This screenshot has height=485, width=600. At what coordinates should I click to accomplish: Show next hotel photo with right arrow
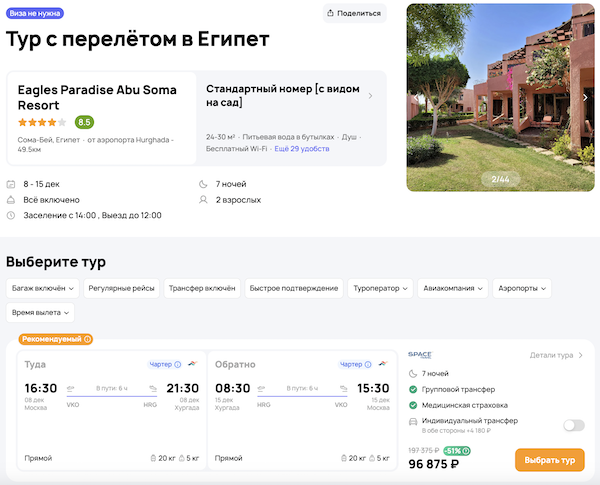(x=585, y=98)
